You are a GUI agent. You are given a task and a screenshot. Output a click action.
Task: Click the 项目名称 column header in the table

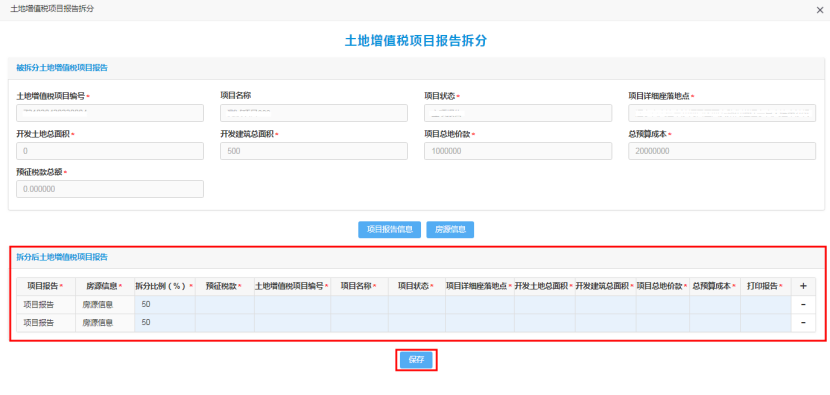pyautogui.click(x=359, y=286)
